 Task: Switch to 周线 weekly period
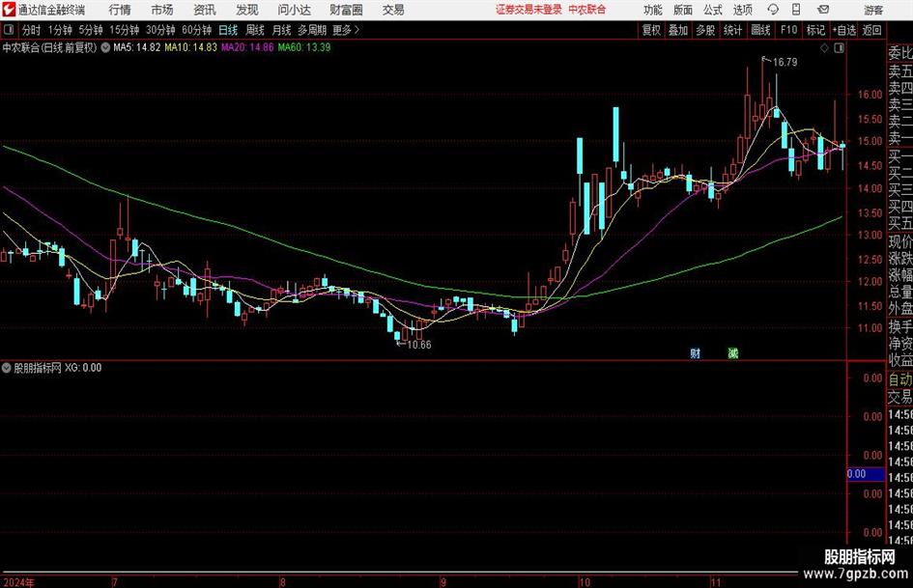(255, 30)
